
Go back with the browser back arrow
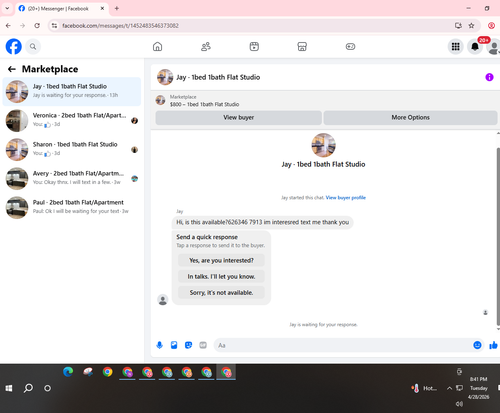[8, 26]
